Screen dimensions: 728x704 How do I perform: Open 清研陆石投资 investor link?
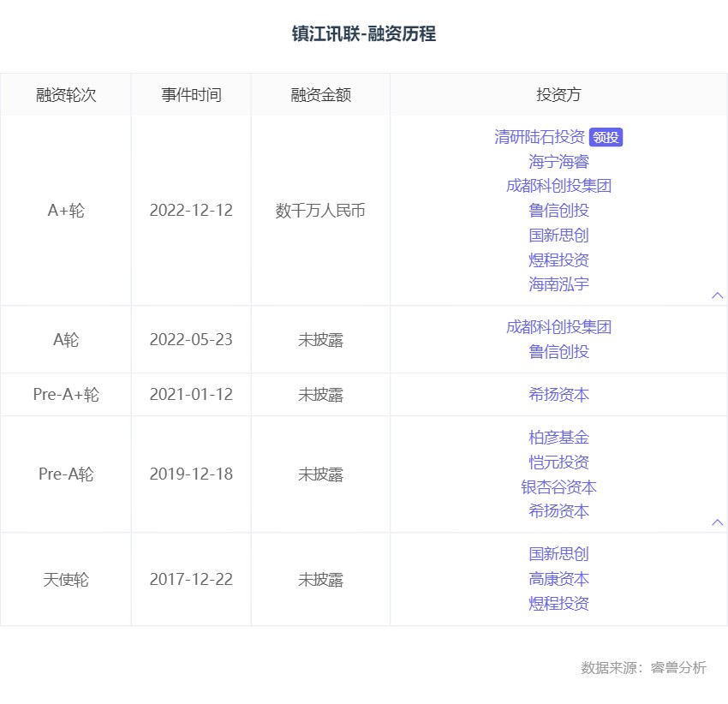click(x=539, y=137)
